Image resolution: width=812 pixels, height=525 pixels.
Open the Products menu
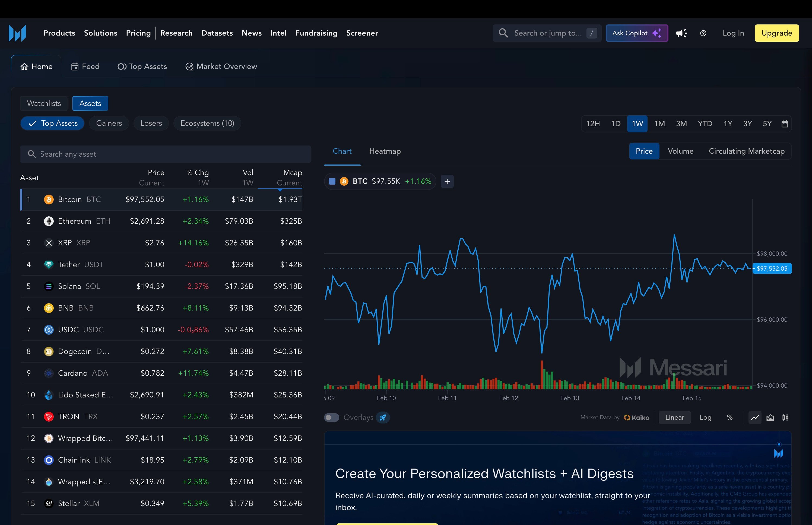[59, 33]
